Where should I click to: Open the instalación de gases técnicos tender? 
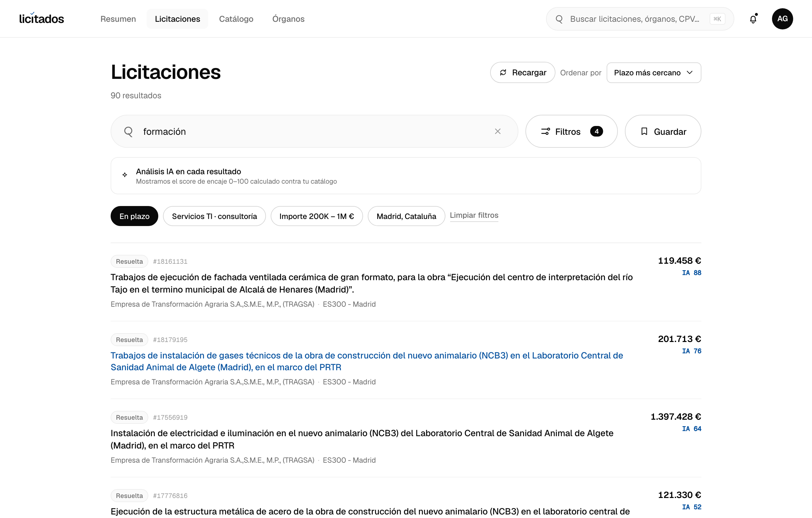(x=367, y=361)
